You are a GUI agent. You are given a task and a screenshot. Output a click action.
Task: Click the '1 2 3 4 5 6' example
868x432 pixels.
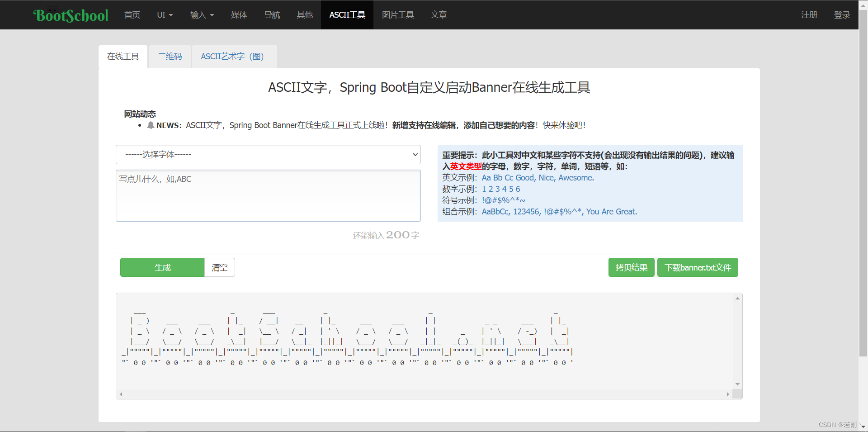[x=501, y=189]
